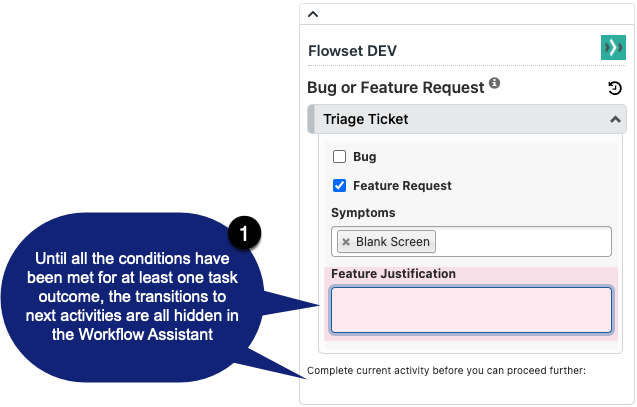Click the numbered 1 callout badge

244,233
